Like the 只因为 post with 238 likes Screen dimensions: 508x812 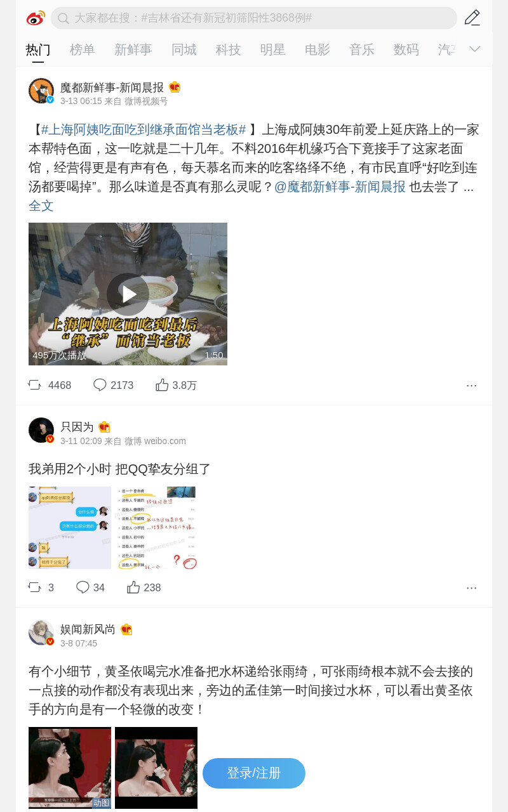144,587
